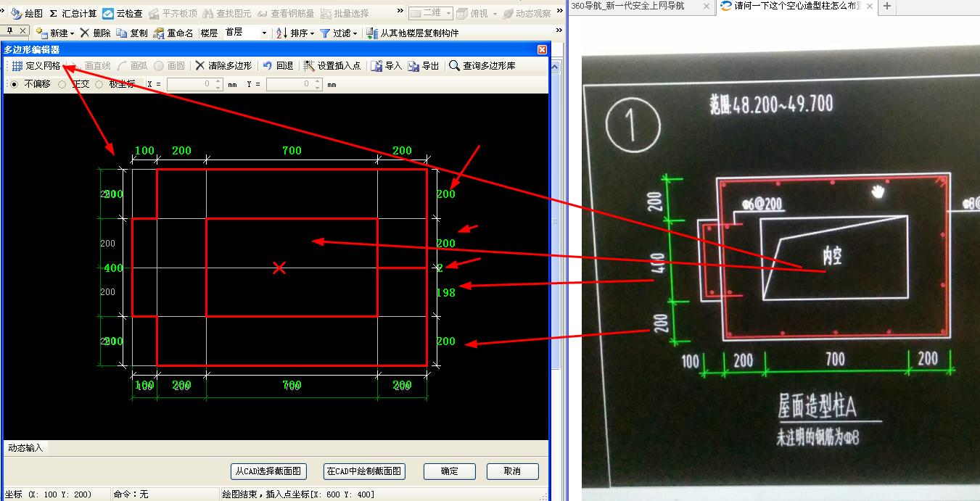Start 云检查 cloud check
This screenshot has height=501, width=980.
pos(123,13)
